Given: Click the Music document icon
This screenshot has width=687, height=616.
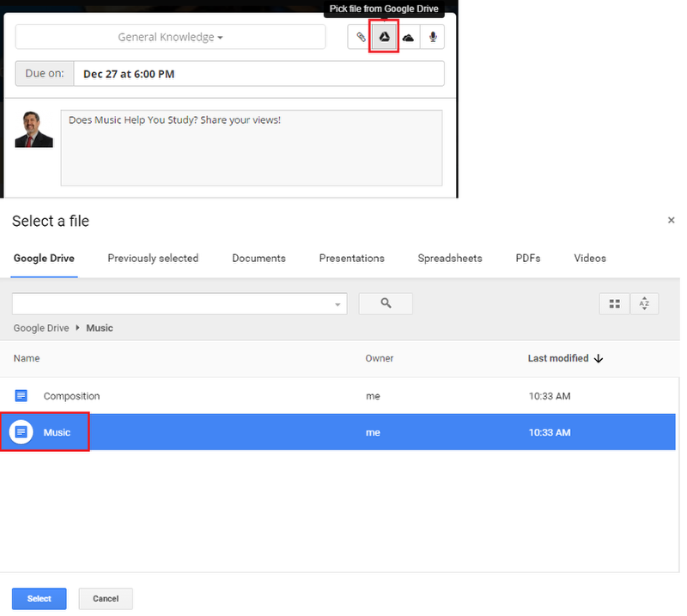Looking at the screenshot, I should (x=21, y=432).
